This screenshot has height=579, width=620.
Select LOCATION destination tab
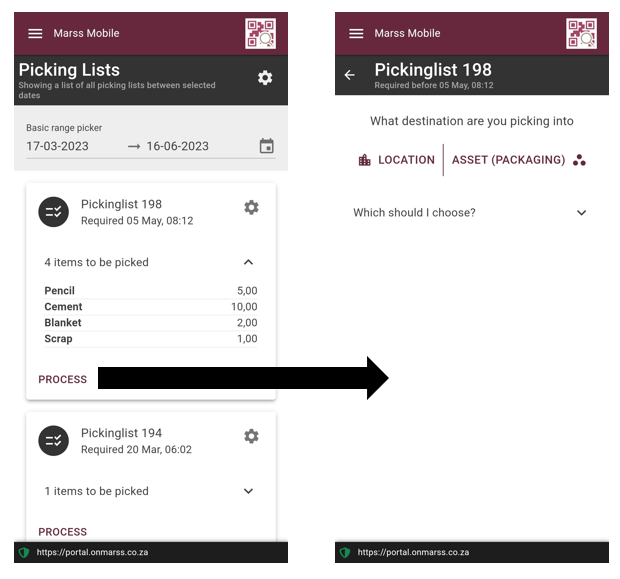pos(396,160)
